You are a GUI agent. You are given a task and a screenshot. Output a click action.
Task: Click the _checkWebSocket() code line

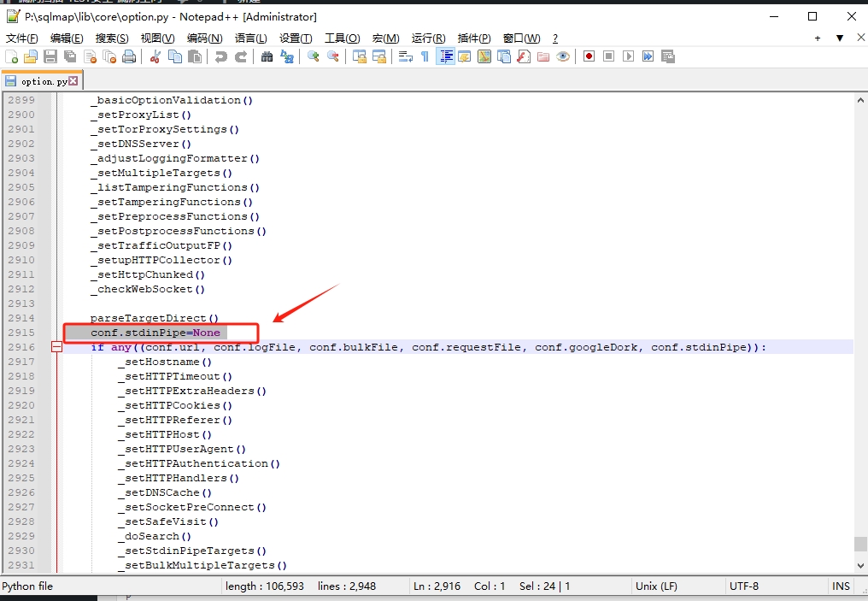coord(148,289)
